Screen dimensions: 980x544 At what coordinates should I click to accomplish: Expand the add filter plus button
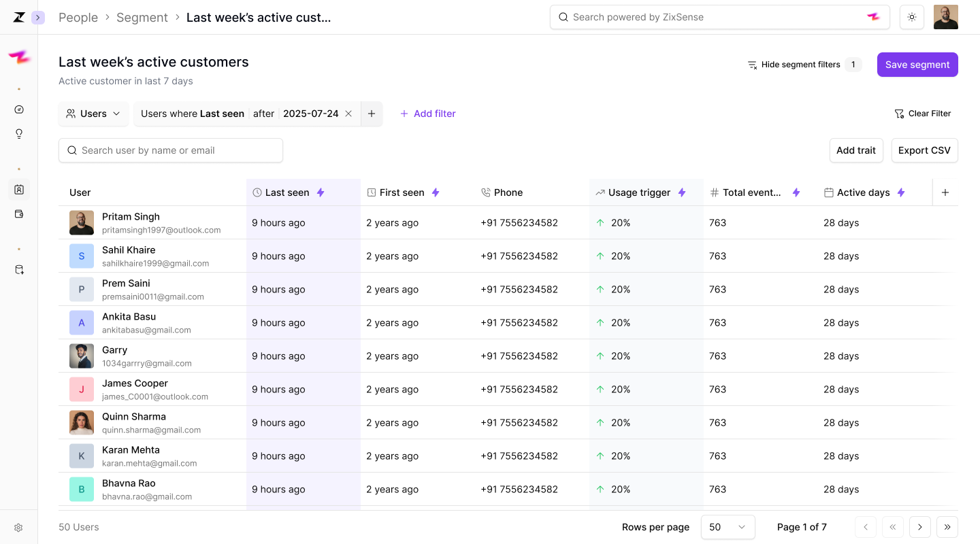click(372, 114)
